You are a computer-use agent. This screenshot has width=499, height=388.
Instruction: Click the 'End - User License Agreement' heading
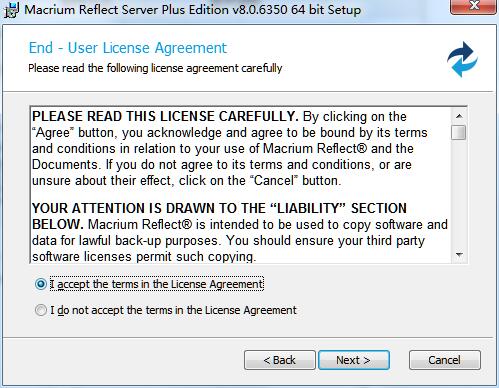[x=128, y=48]
